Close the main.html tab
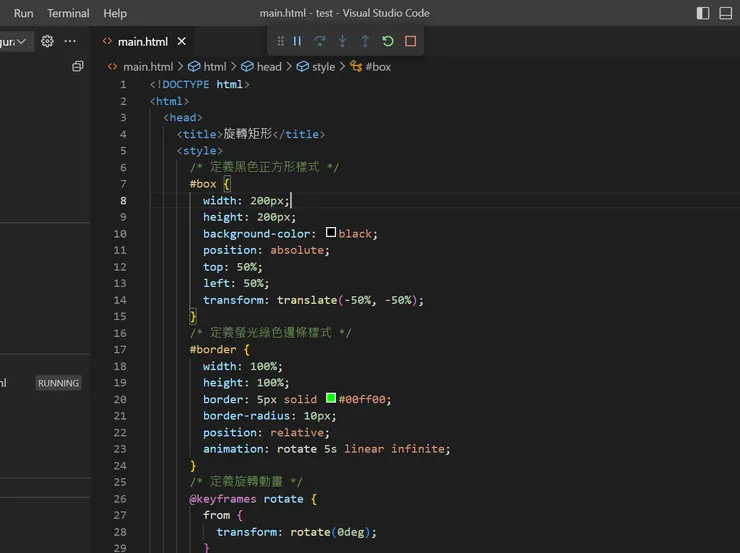 181,41
